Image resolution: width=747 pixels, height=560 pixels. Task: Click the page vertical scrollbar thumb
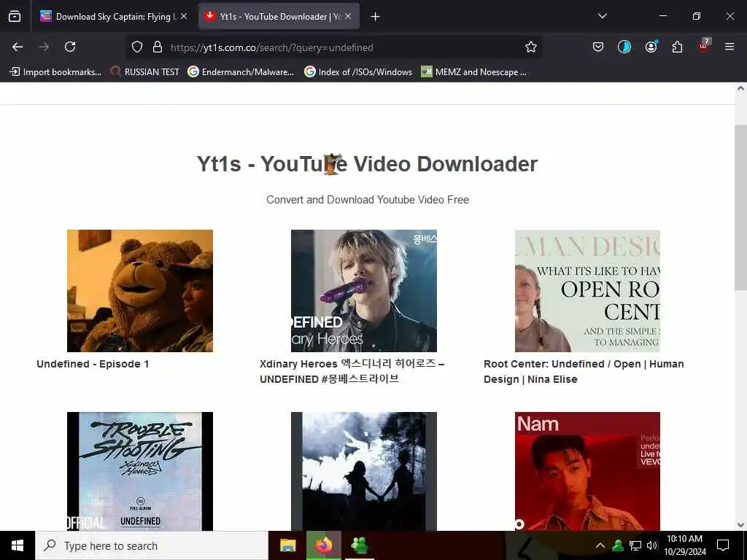click(x=741, y=207)
